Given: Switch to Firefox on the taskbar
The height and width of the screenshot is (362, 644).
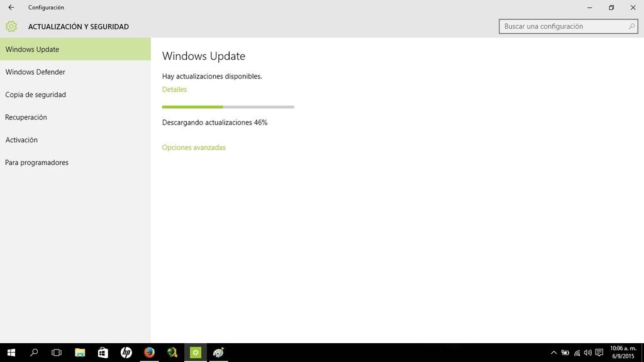Looking at the screenshot, I should click(149, 353).
